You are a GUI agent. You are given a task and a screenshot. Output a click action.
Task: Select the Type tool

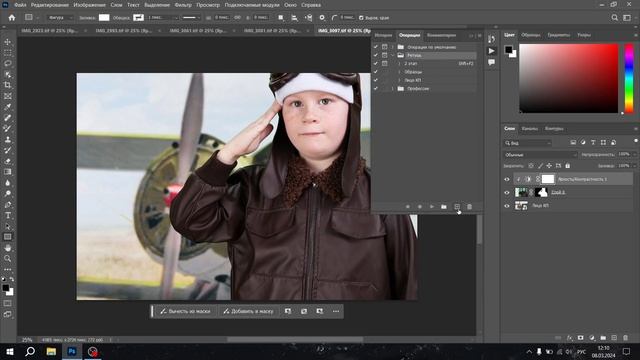8,215
